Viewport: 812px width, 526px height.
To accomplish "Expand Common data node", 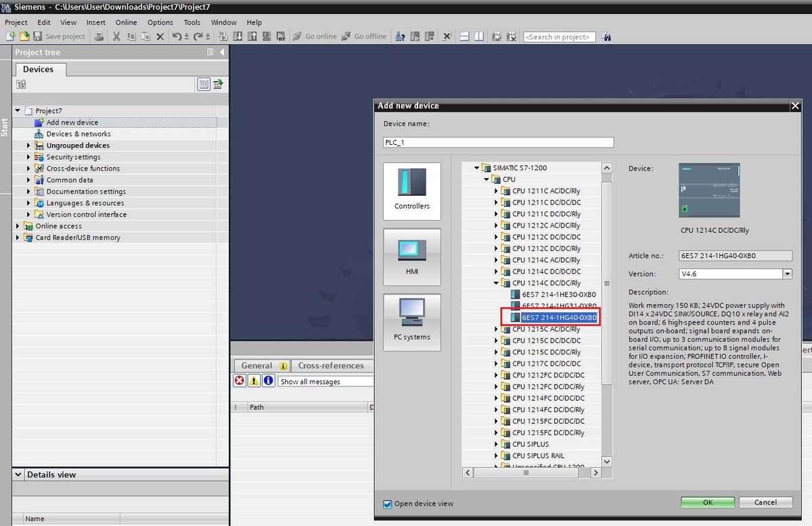I will (x=29, y=180).
